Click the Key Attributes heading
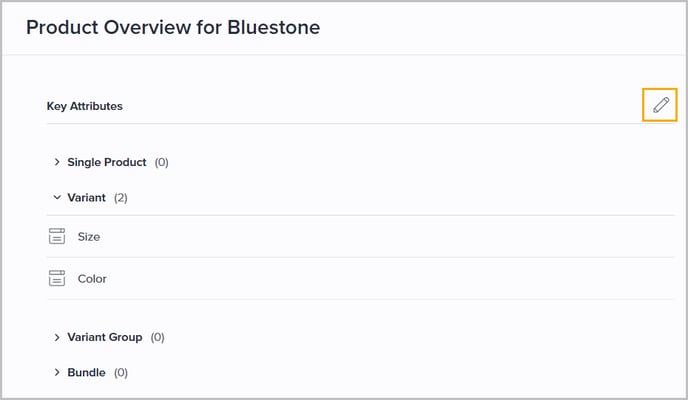Screen dimensions: 688x400 (85, 106)
